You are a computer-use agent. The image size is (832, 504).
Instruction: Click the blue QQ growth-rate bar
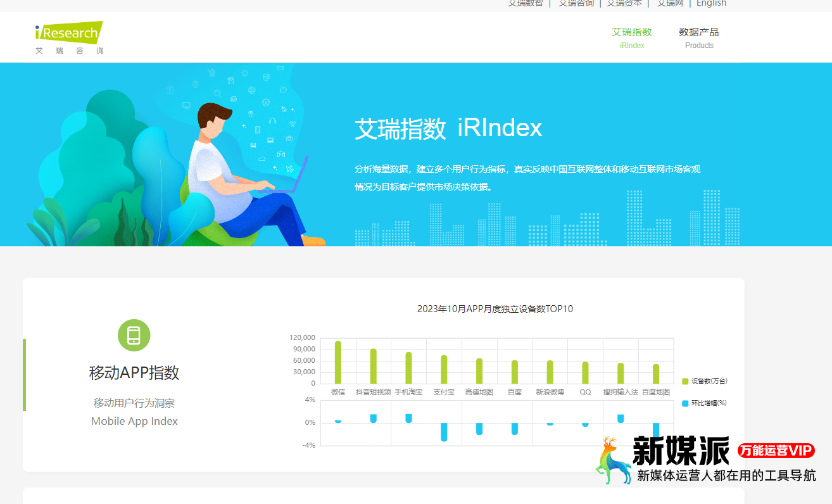(585, 424)
